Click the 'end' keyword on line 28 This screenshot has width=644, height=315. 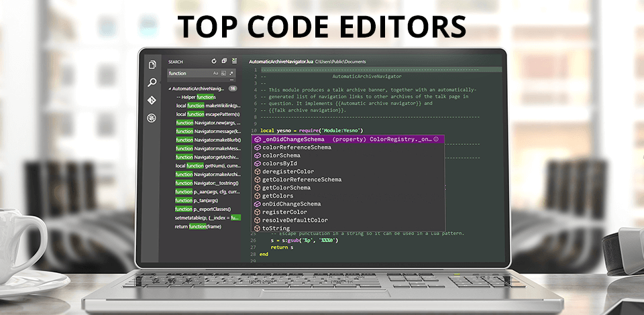coord(264,254)
